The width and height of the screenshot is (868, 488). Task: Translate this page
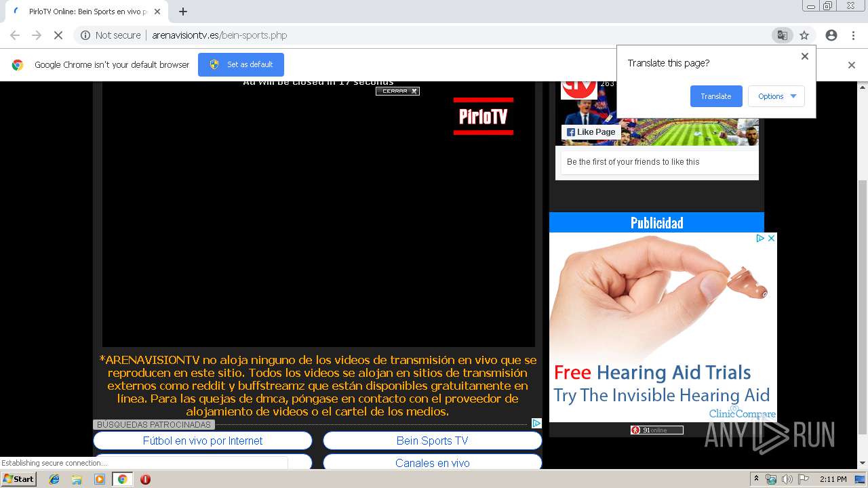pyautogui.click(x=716, y=96)
